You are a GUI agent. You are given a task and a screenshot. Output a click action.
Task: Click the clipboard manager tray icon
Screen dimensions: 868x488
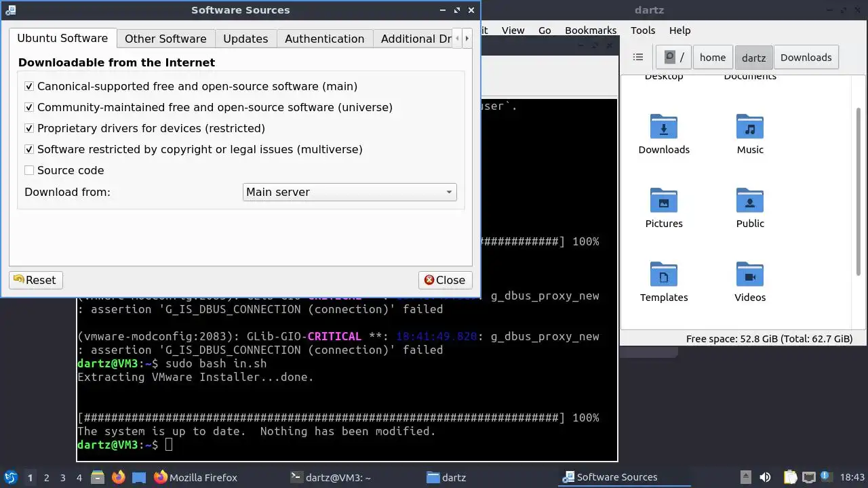tap(789, 477)
